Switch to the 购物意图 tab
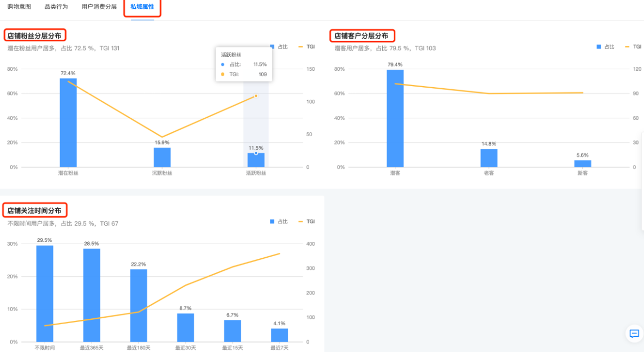Viewport: 644px width, 352px height. tap(19, 7)
